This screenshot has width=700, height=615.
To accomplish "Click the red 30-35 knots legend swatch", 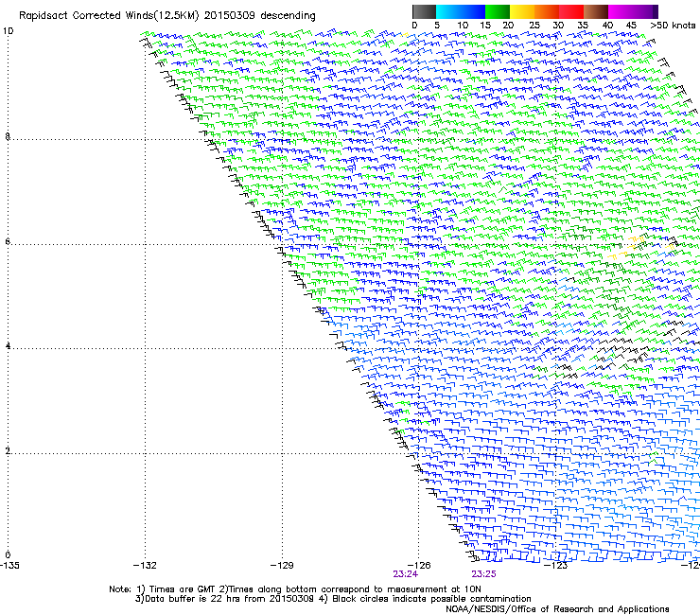I will pos(571,11).
